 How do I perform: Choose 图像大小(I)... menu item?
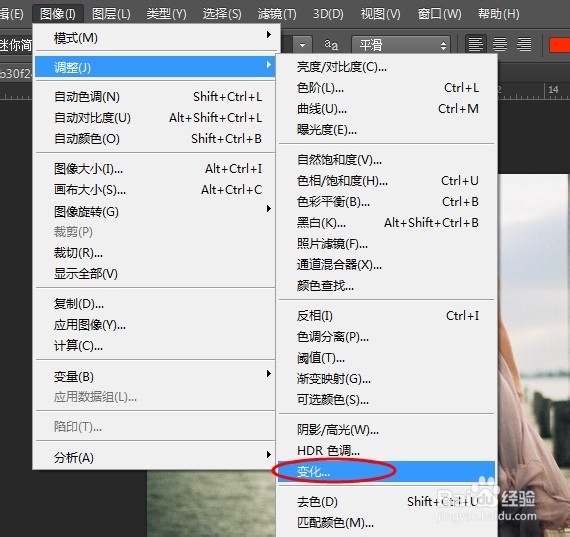(155, 169)
